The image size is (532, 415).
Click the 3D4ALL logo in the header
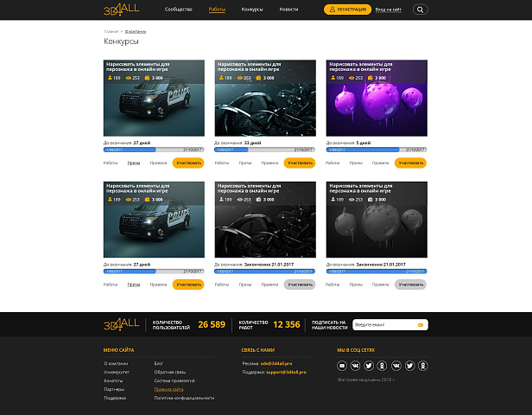(x=121, y=10)
